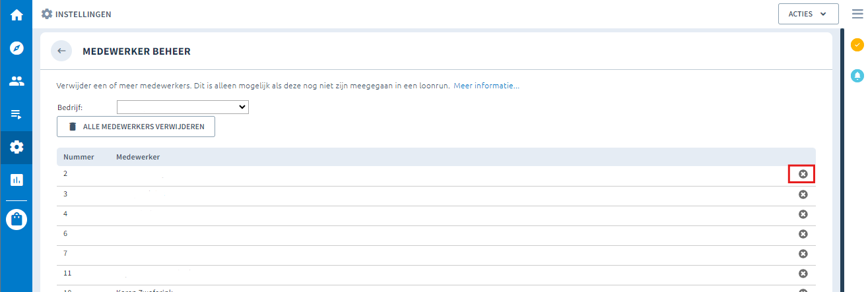The image size is (868, 292).
Task: Click the vertical scrollbar on the right
Action: coord(842,160)
